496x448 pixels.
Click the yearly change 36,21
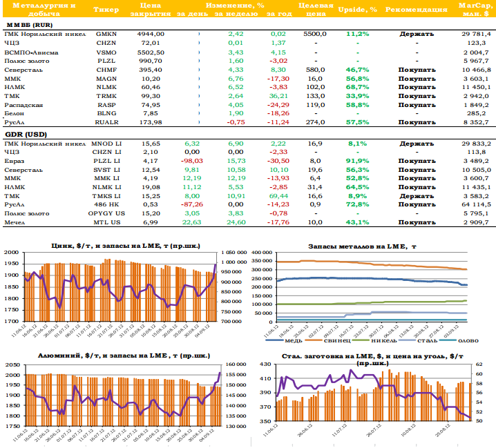(278, 96)
